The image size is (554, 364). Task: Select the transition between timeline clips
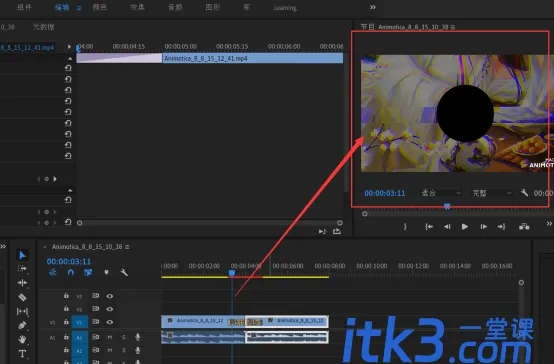(246, 322)
